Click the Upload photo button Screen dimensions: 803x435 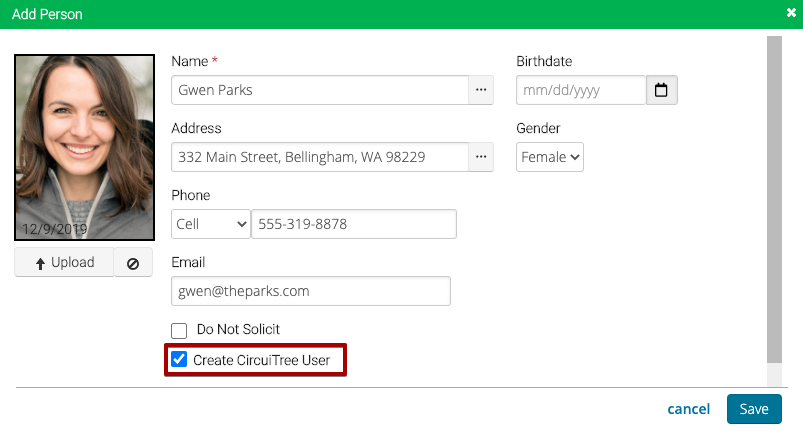coord(64,263)
